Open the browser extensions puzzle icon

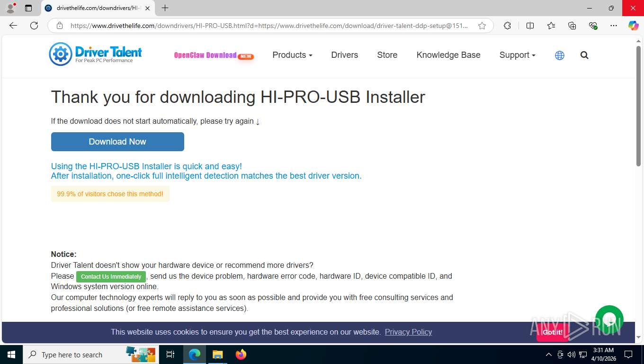click(x=507, y=26)
